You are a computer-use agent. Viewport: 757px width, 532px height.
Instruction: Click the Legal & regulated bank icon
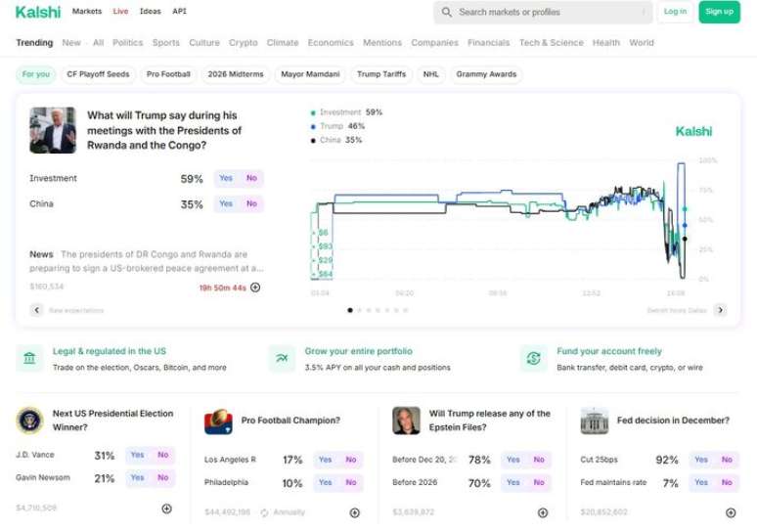[30, 359]
